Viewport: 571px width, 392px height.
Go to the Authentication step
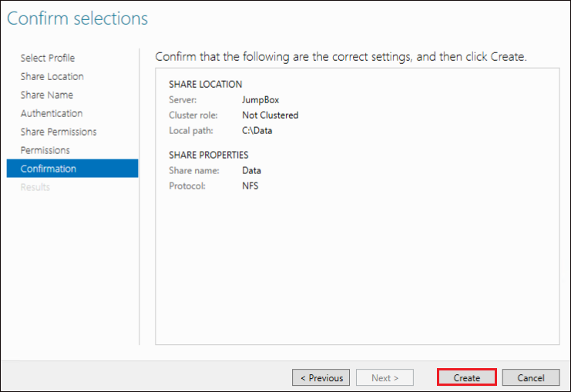[x=52, y=113]
